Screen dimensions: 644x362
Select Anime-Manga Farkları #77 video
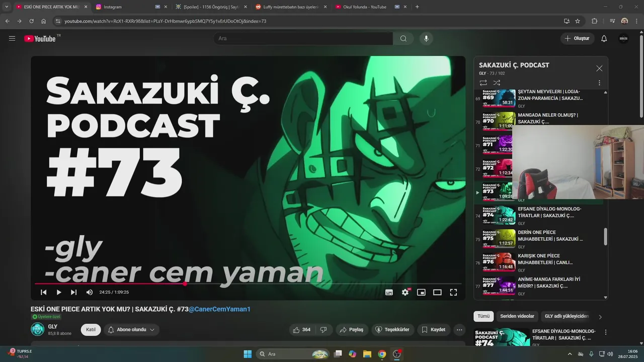click(538, 286)
